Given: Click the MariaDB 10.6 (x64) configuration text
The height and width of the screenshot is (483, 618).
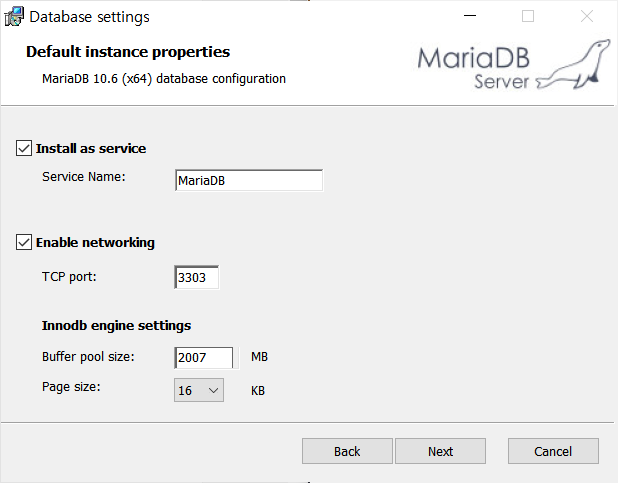Looking at the screenshot, I should pyautogui.click(x=164, y=79).
